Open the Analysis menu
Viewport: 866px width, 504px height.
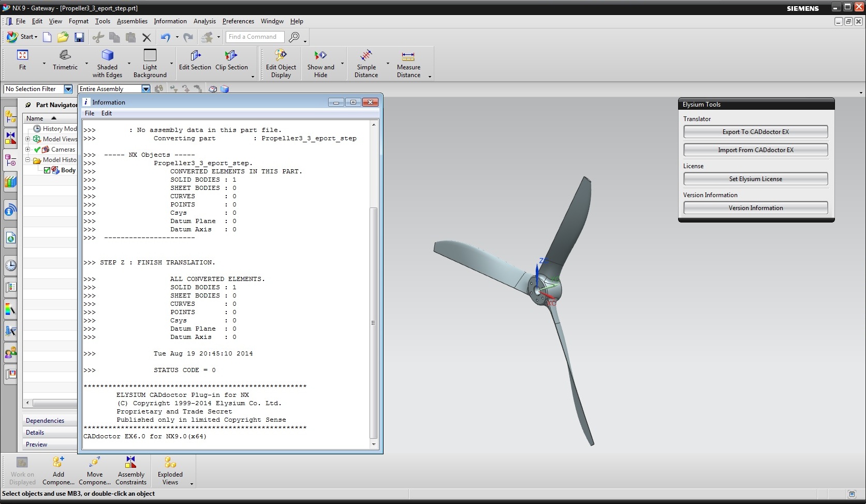[204, 21]
